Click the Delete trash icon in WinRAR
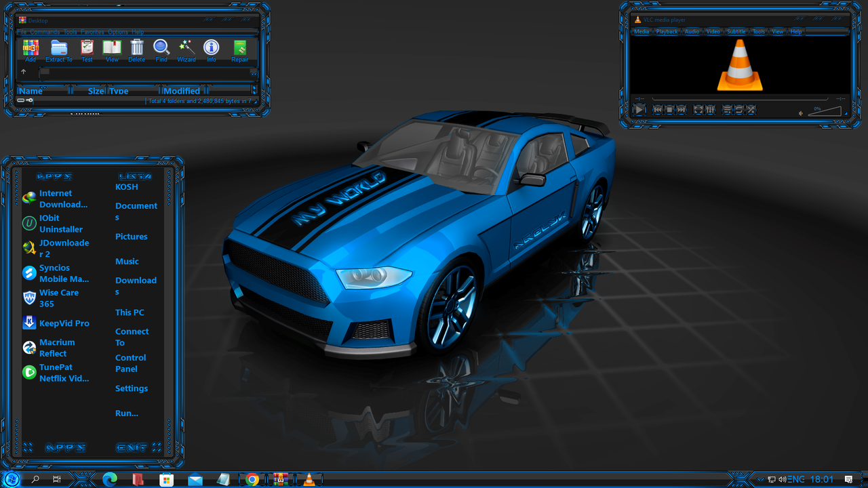This screenshot has width=868, height=488. click(137, 51)
